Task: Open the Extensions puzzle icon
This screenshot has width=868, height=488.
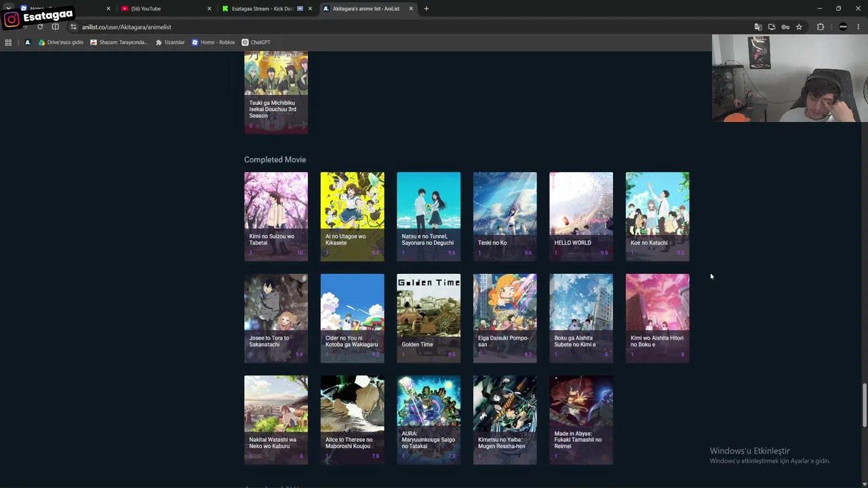Action: click(x=821, y=27)
